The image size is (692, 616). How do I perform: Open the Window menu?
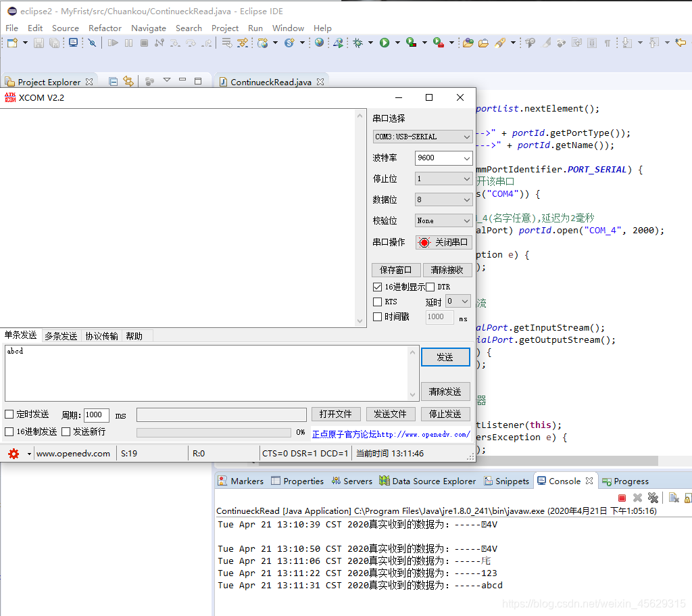coord(288,28)
